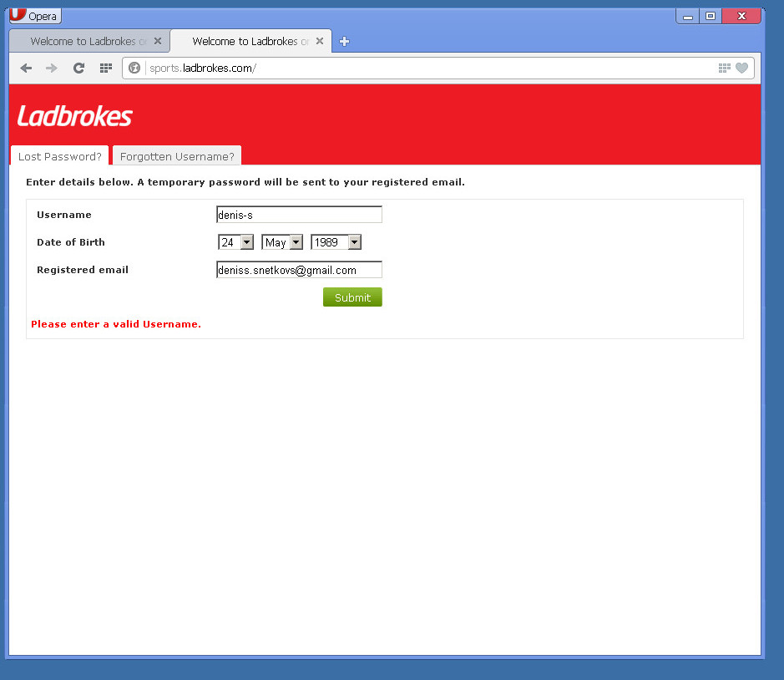Image resolution: width=784 pixels, height=680 pixels.
Task: Click the 'Please enter a valid Username.' error text
Action: point(116,324)
